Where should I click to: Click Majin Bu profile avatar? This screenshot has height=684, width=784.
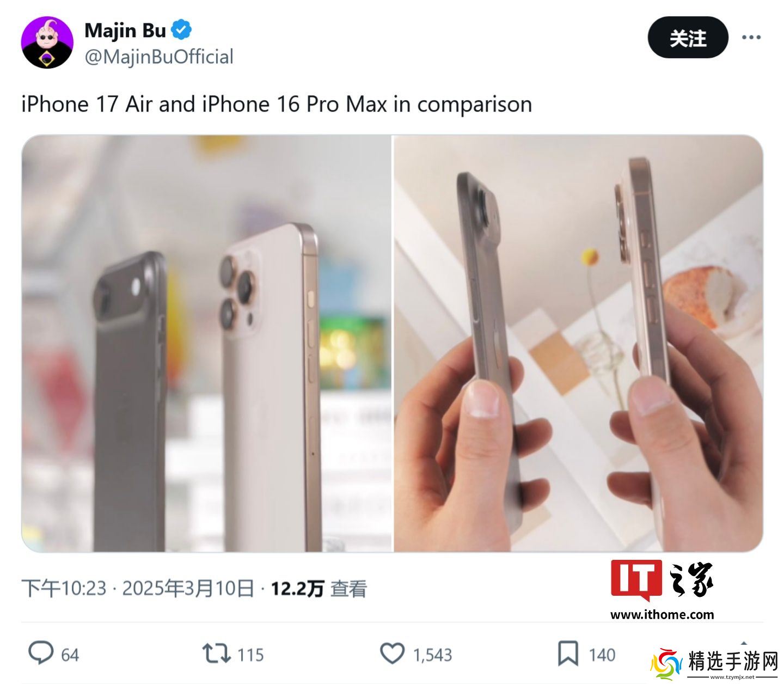tap(47, 42)
